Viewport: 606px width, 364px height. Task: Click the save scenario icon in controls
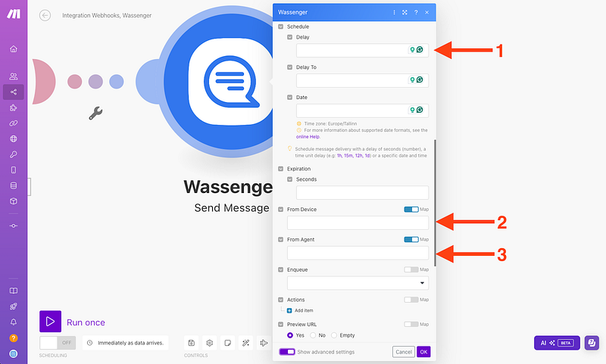pos(192,343)
